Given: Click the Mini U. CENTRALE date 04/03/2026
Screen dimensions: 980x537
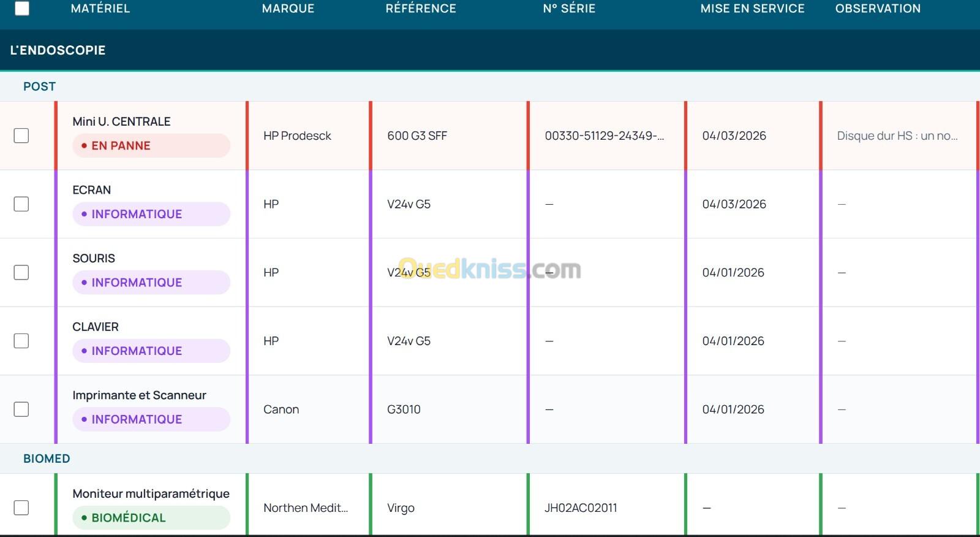Looking at the screenshot, I should click(x=734, y=135).
